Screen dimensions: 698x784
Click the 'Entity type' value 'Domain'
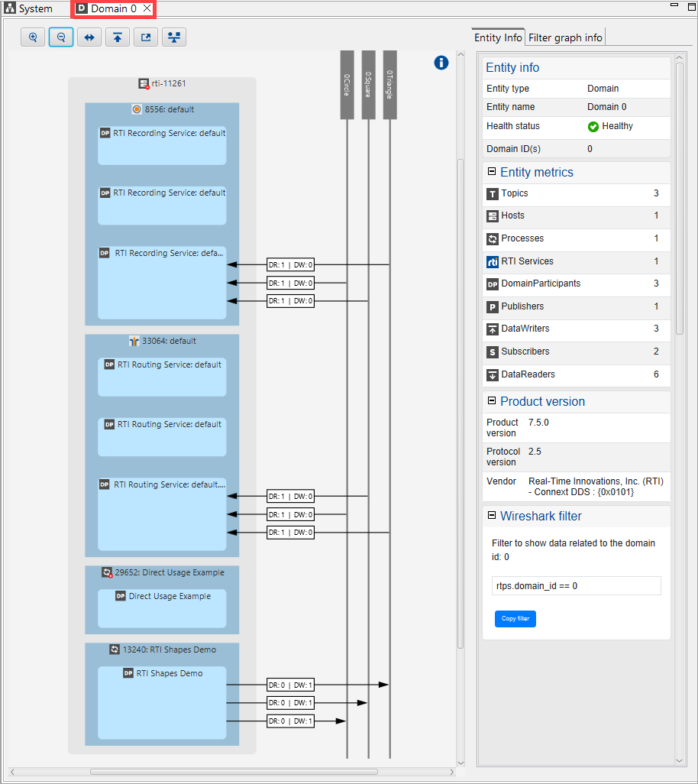click(603, 89)
